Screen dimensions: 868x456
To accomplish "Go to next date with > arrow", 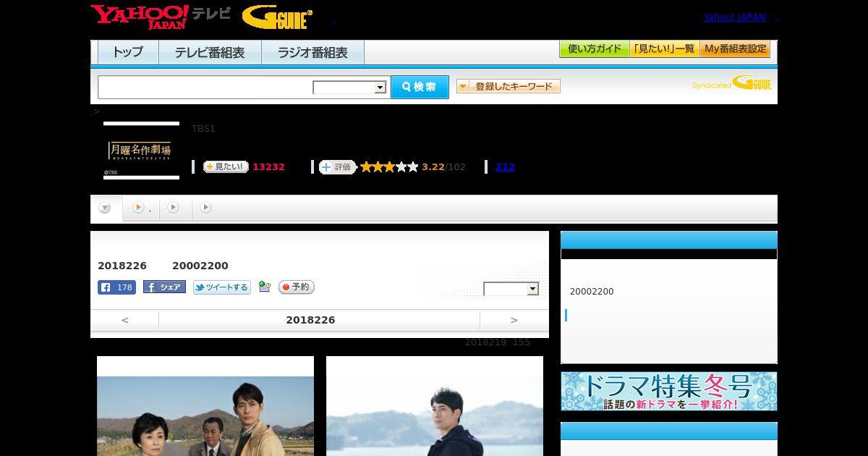I will pyautogui.click(x=514, y=320).
